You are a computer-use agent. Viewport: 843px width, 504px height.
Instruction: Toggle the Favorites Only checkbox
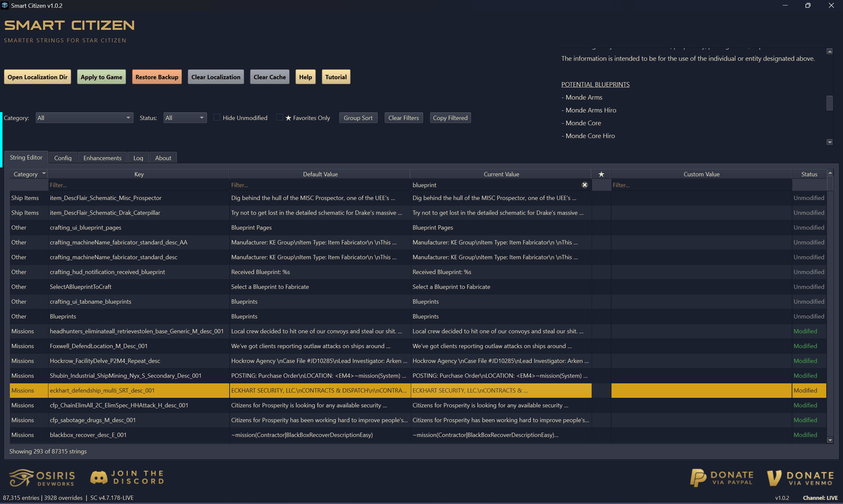[x=280, y=118]
